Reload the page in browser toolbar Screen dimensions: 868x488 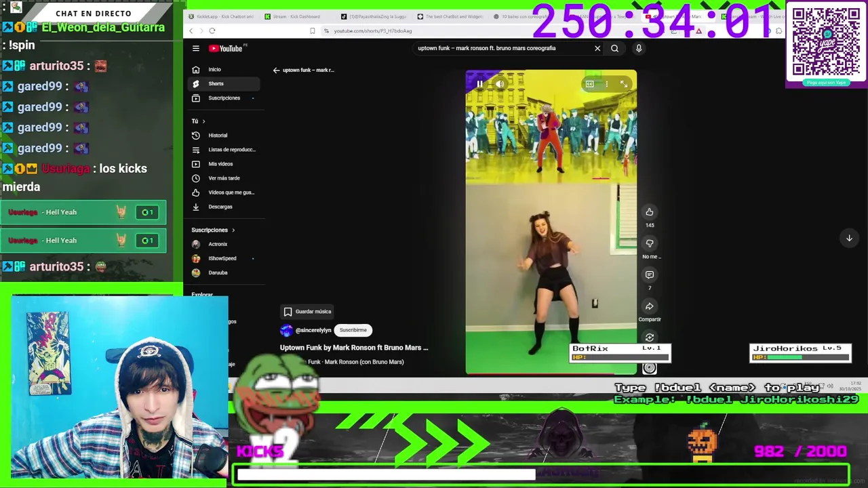(212, 30)
